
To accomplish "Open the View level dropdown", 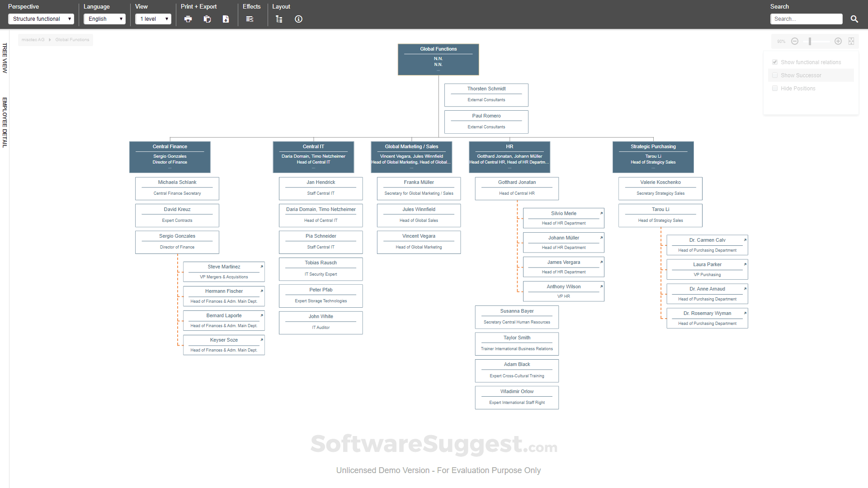I will (x=153, y=19).
